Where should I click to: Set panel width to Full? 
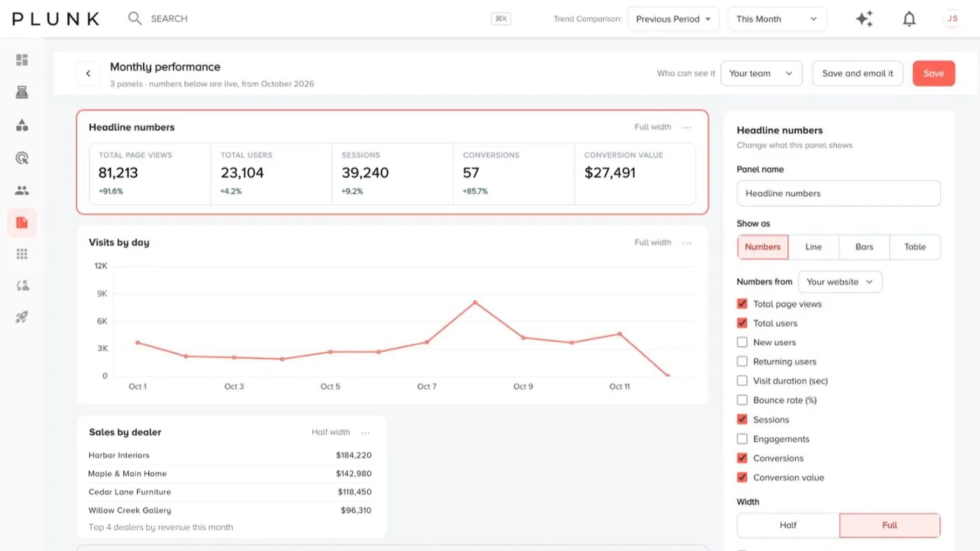click(x=890, y=525)
